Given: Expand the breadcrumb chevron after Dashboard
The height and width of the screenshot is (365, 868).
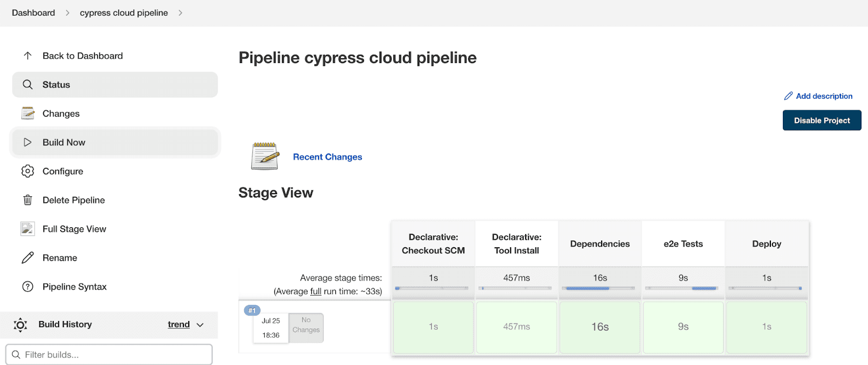Looking at the screenshot, I should (x=67, y=12).
